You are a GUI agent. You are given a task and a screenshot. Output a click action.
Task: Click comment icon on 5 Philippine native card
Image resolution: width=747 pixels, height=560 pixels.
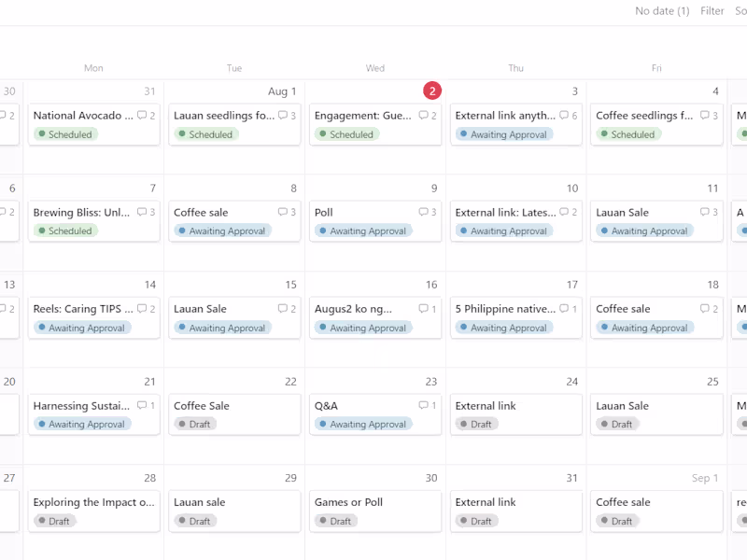tap(564, 309)
